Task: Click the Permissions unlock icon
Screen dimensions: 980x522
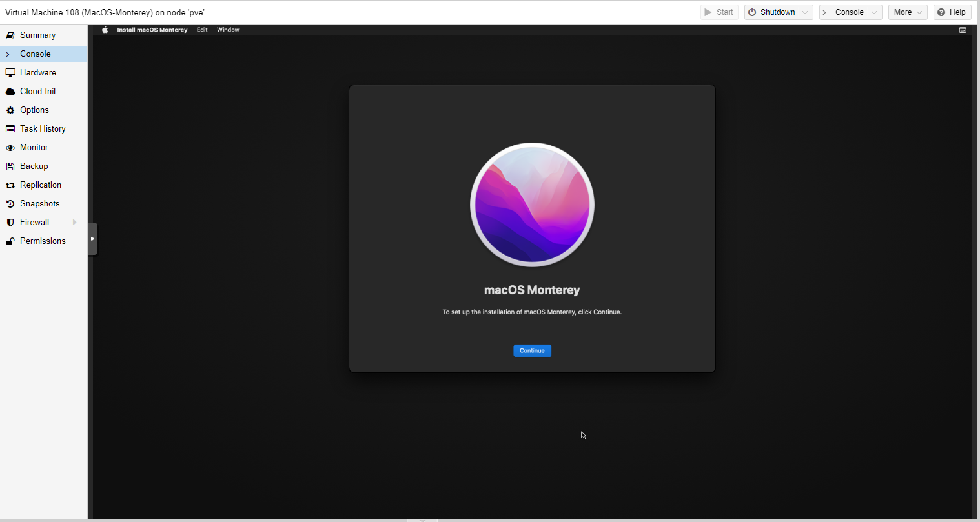Action: (x=10, y=241)
